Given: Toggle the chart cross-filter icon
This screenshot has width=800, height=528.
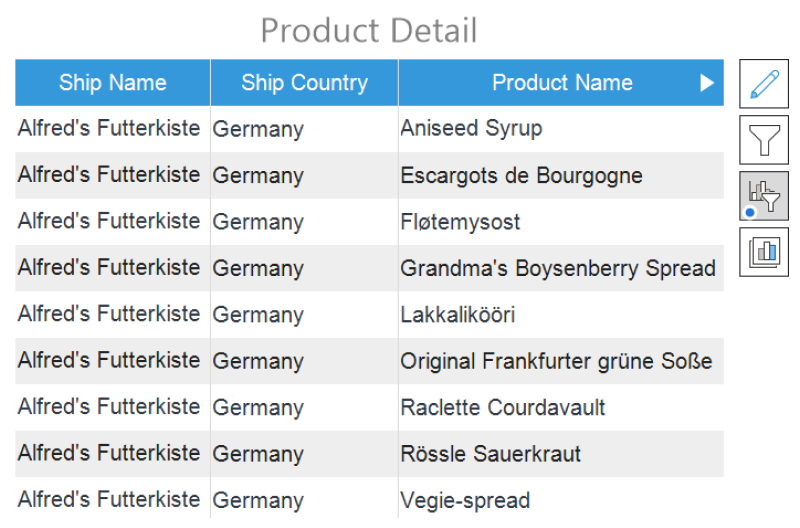Looking at the screenshot, I should (764, 196).
